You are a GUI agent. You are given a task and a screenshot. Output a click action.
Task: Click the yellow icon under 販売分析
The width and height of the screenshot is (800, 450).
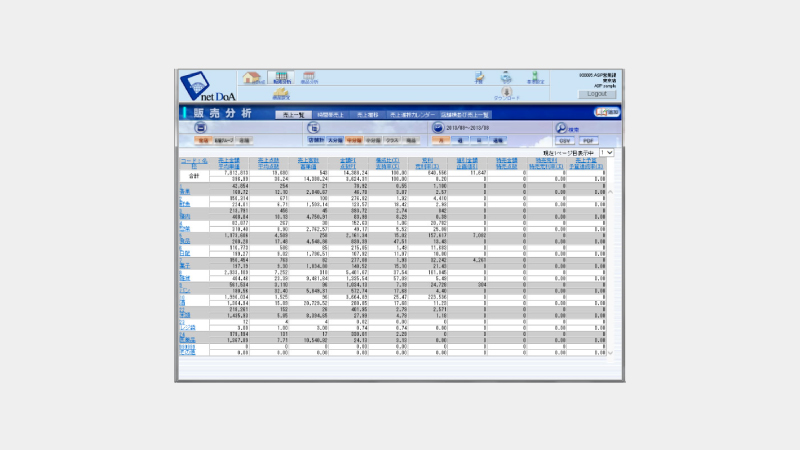coord(281,93)
